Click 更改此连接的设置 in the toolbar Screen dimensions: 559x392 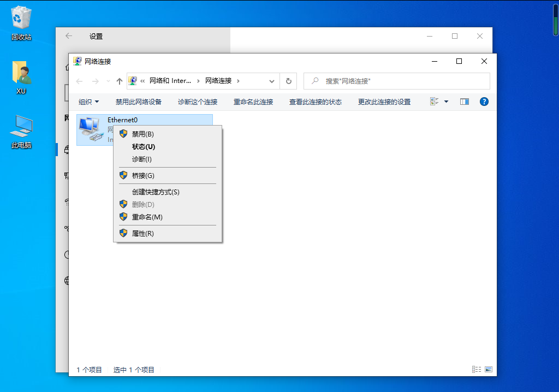tap(384, 102)
